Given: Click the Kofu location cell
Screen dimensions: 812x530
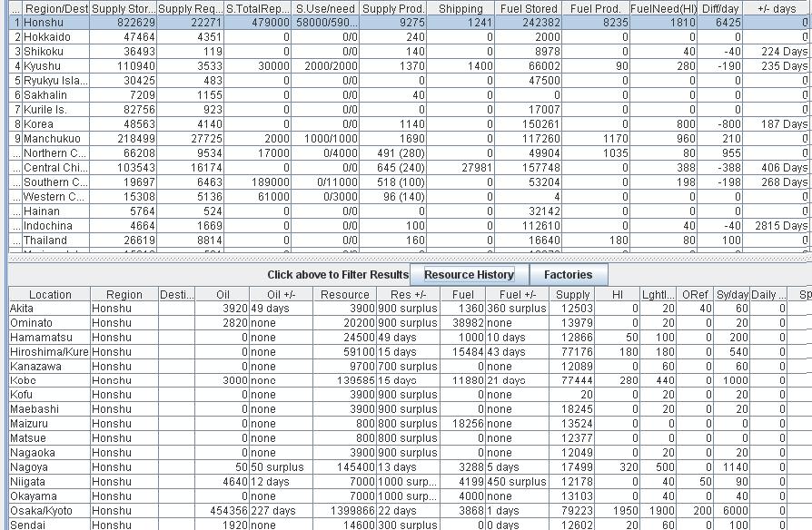Looking at the screenshot, I should tap(50, 395).
